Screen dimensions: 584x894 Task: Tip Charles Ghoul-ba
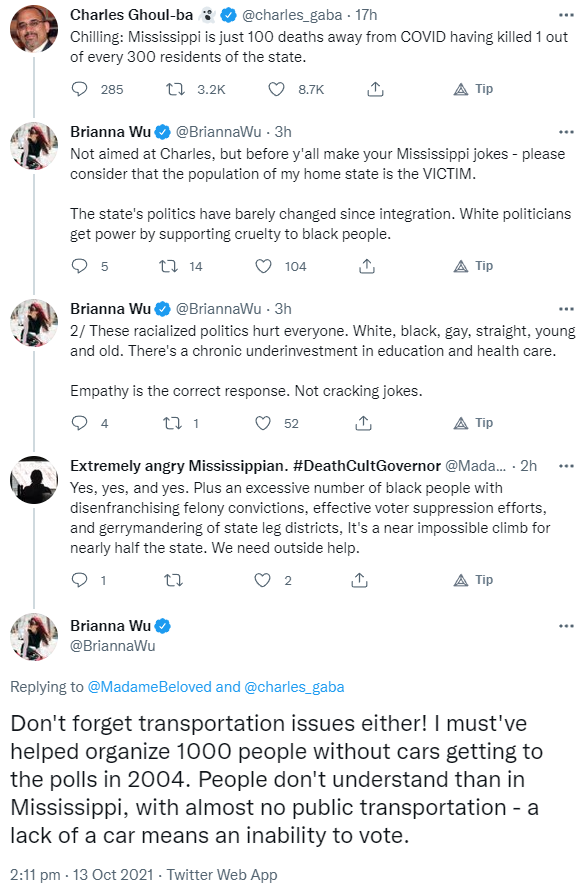(473, 89)
